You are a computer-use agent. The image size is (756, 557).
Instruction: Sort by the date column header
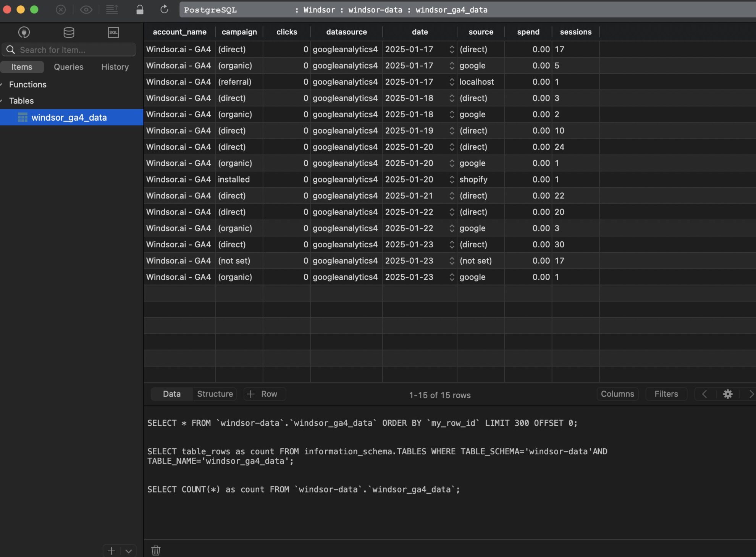(420, 32)
